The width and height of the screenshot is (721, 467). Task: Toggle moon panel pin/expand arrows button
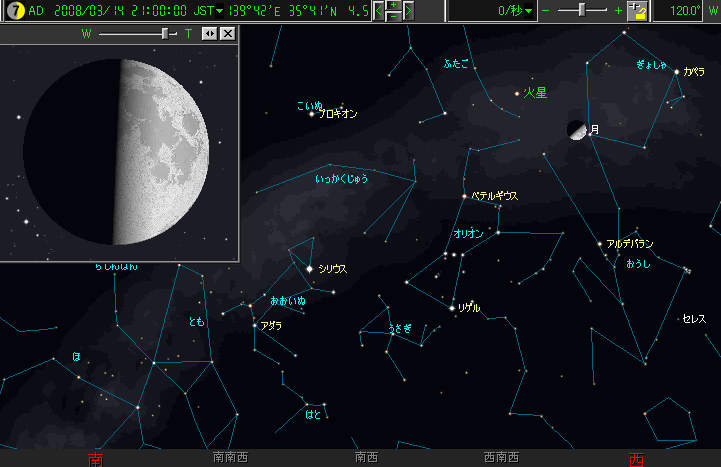coord(209,33)
